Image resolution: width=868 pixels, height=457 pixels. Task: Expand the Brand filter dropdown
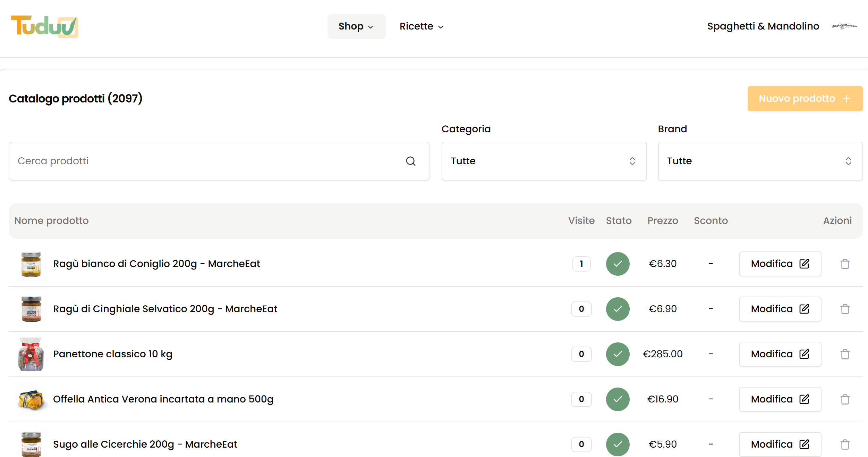(760, 161)
